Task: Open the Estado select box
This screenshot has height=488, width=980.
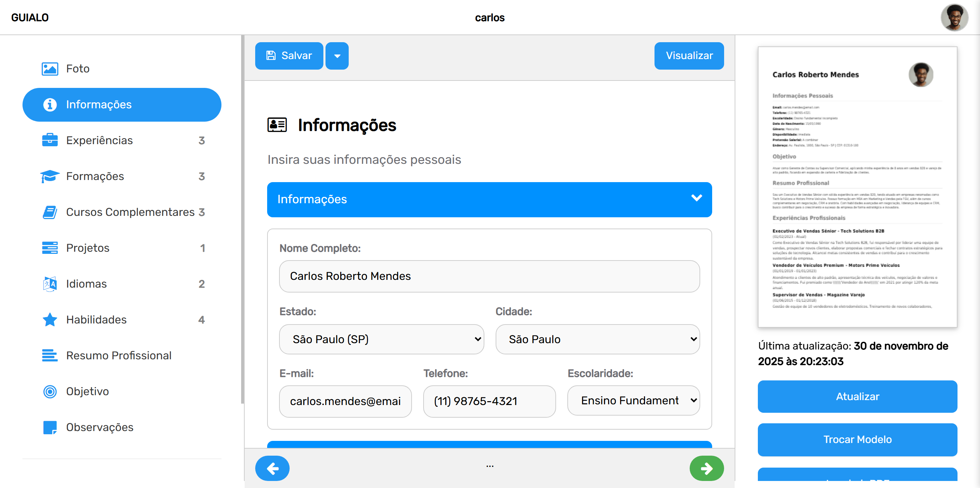Action: (x=381, y=339)
